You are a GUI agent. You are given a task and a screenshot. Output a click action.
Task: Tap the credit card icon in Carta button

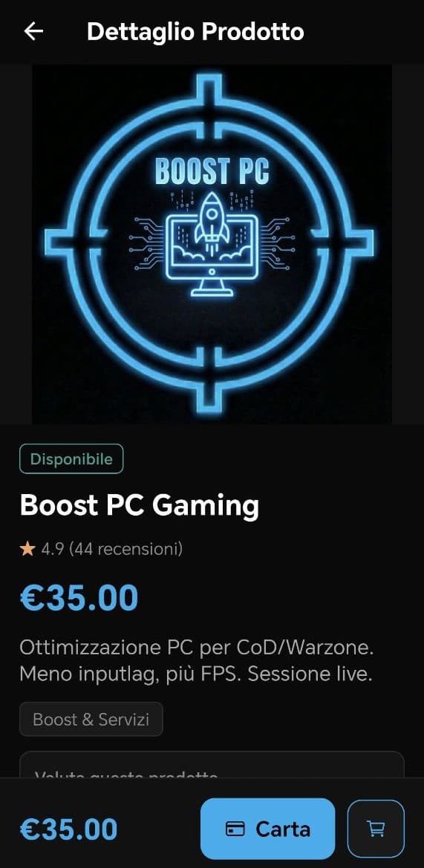coord(235,829)
